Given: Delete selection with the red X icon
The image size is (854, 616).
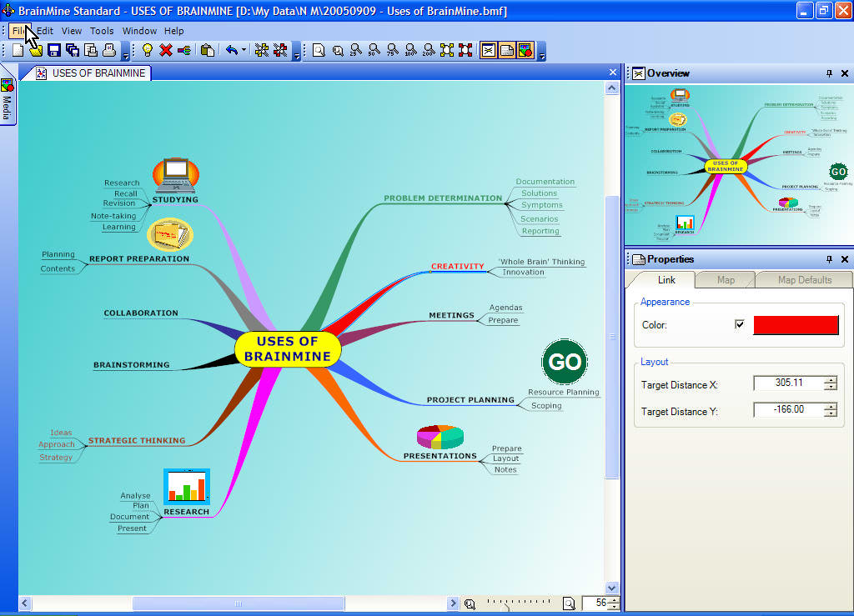Looking at the screenshot, I should click(x=166, y=51).
